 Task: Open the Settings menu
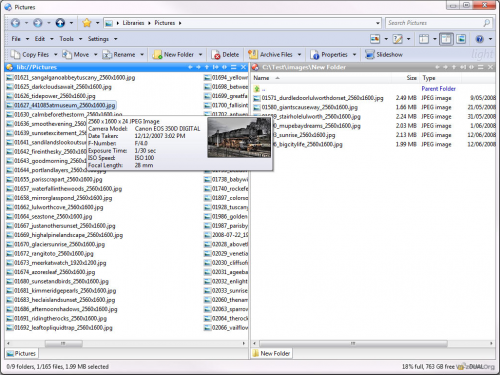98,39
